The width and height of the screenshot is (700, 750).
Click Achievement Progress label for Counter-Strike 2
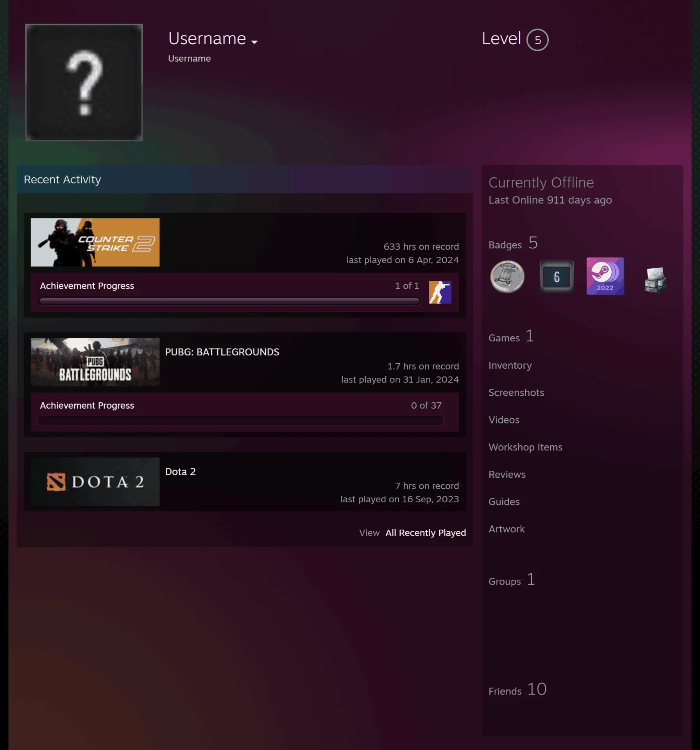click(x=87, y=286)
